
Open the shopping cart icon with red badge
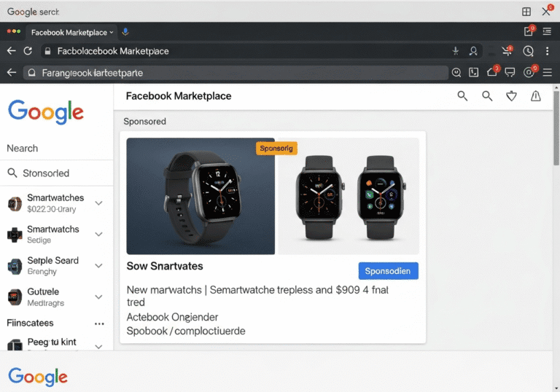coord(507,51)
